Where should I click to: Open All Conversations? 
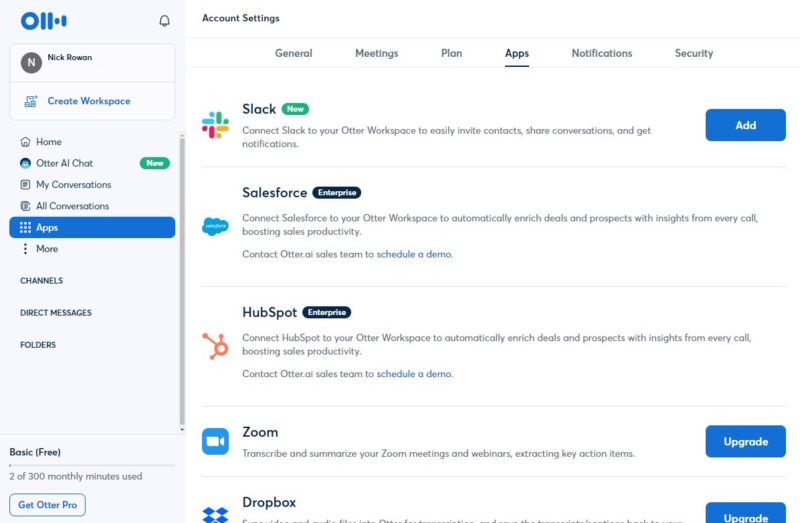(72, 206)
